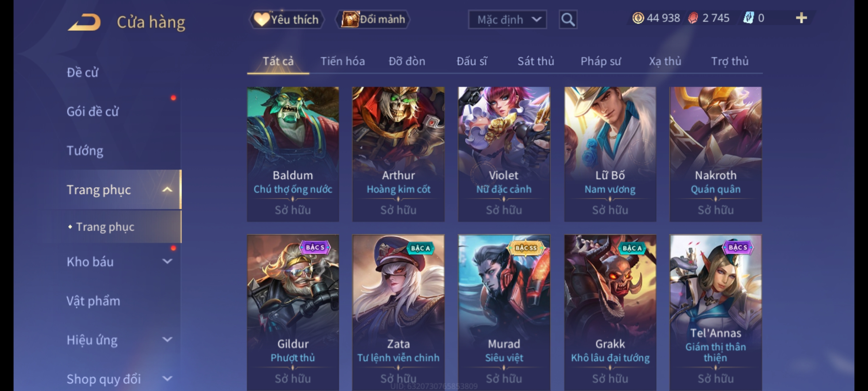
Task: Select the Pháp sư tab
Action: click(600, 61)
